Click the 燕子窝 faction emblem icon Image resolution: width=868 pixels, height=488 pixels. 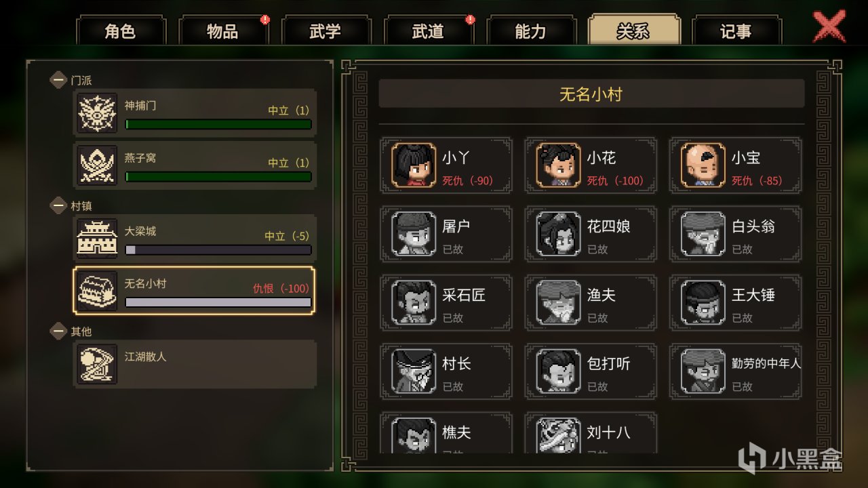coord(97,165)
